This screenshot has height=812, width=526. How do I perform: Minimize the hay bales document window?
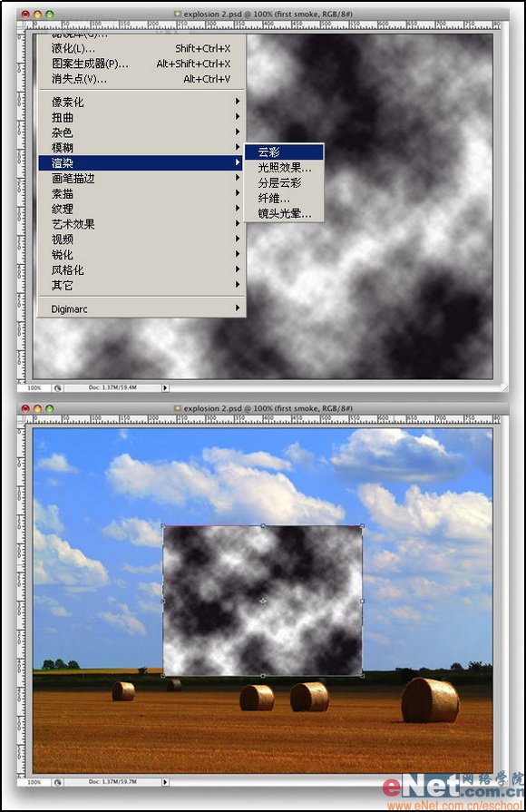pyautogui.click(x=37, y=408)
